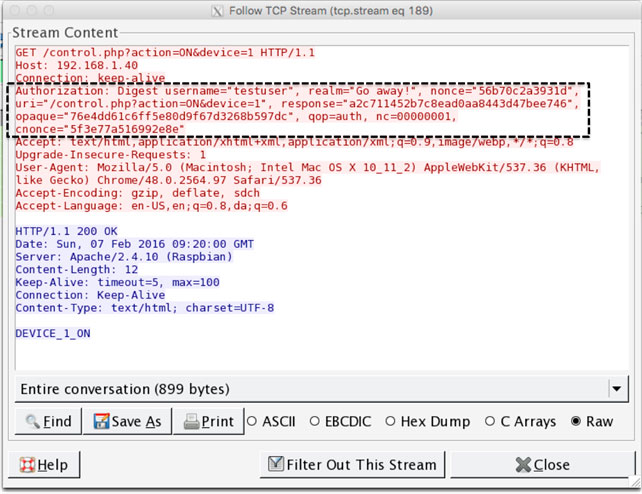Click the DEVICE_1_ON response body
The height and width of the screenshot is (494, 642).
53,334
